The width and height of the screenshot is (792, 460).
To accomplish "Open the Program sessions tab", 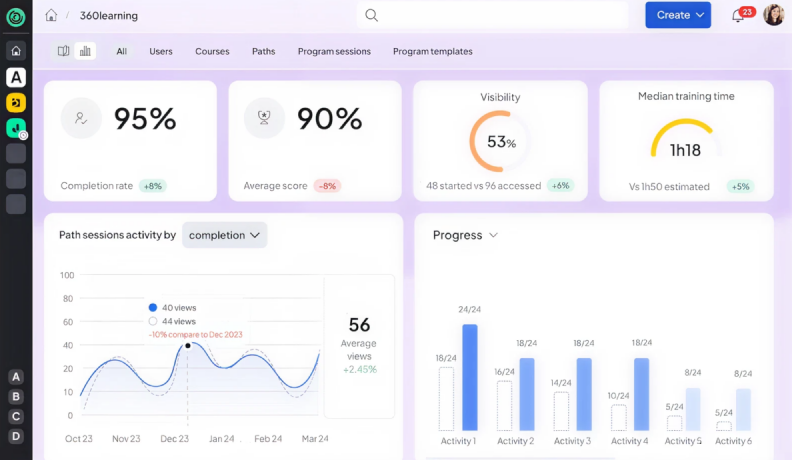I will (x=334, y=51).
